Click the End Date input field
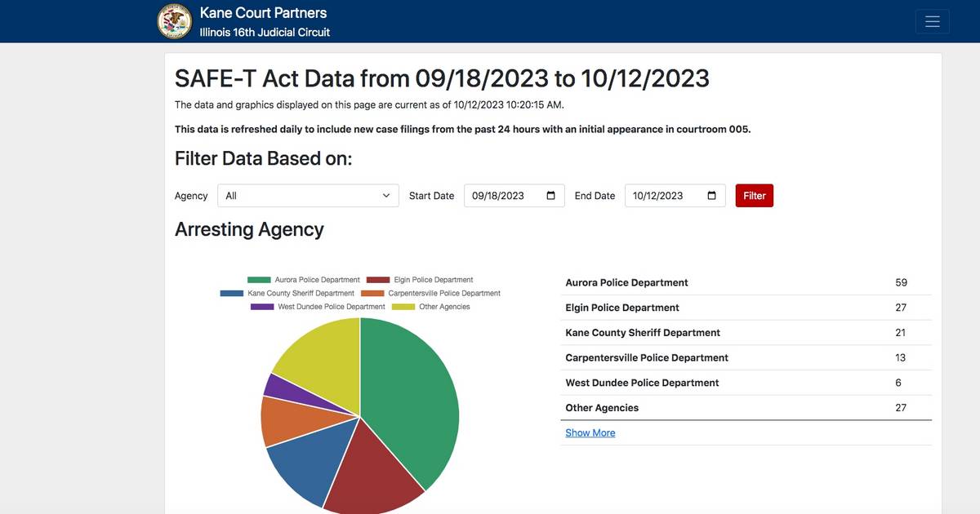980x514 pixels. tap(675, 196)
